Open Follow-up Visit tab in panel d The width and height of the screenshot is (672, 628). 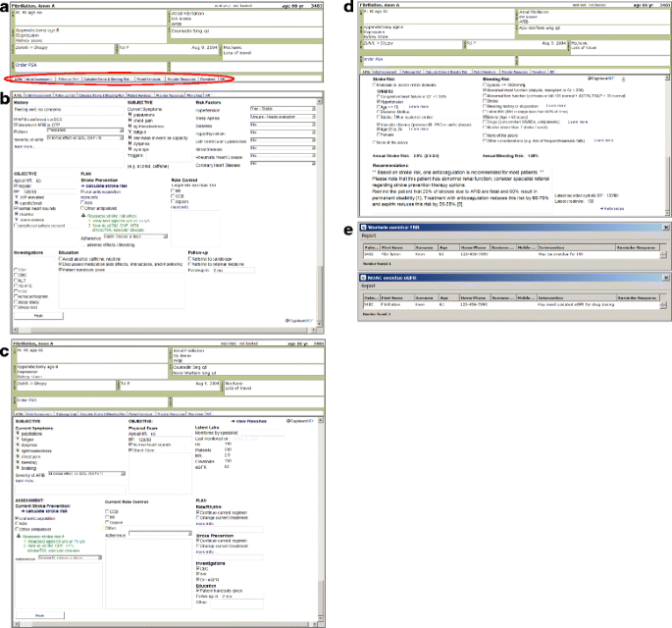coord(411,72)
